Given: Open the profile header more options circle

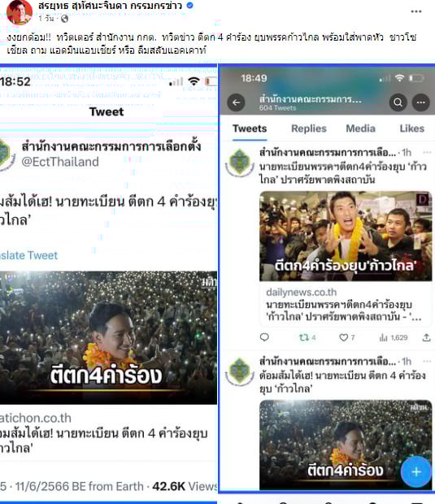Looking at the screenshot, I should (x=421, y=102).
